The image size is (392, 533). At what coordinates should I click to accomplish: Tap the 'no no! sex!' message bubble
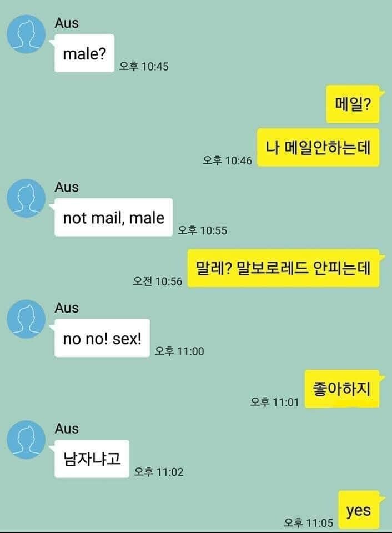[102, 338]
